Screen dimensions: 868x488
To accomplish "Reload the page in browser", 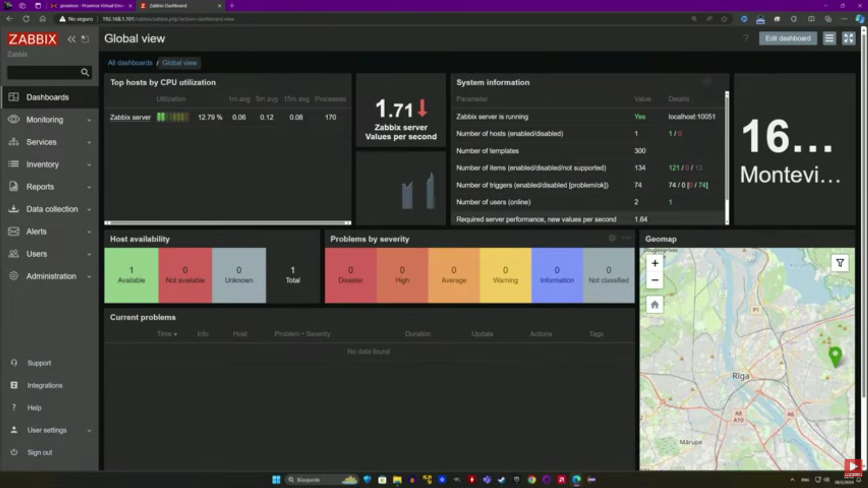I will point(26,19).
